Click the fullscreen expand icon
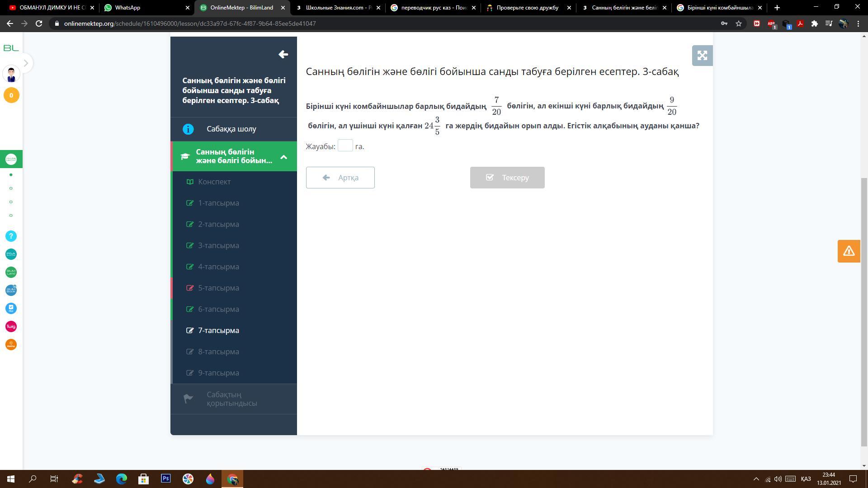Viewport: 868px width, 488px height. point(702,56)
